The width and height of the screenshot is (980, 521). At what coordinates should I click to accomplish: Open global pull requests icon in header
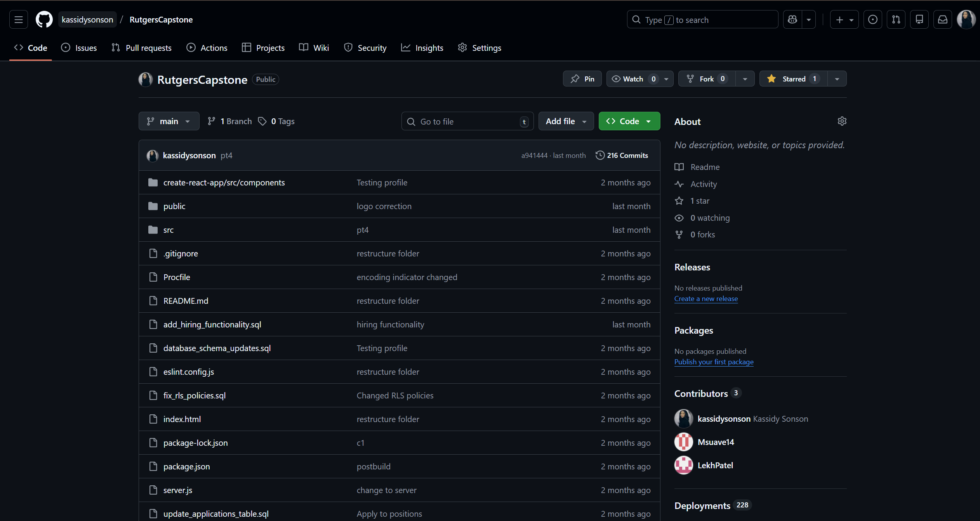[x=896, y=19]
